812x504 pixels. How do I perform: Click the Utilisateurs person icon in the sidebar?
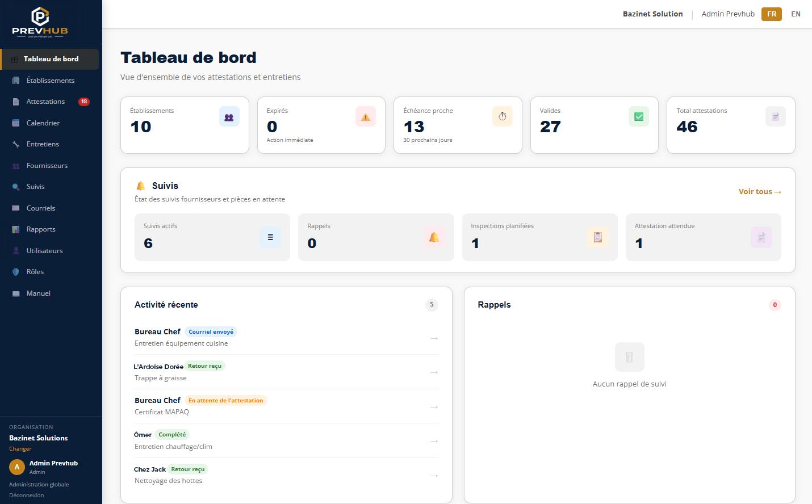pos(16,251)
